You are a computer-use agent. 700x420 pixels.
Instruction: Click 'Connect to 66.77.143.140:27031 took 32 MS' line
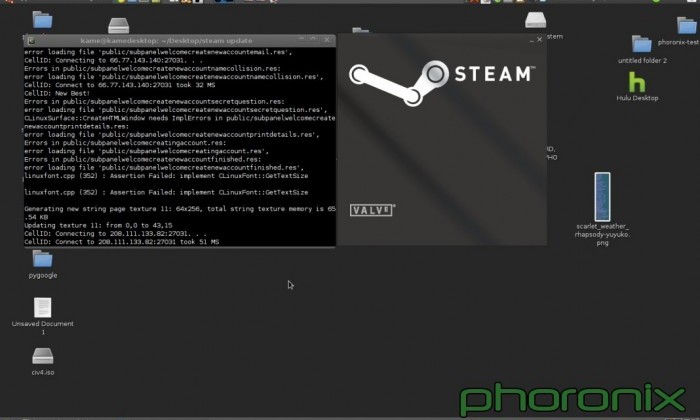(x=120, y=85)
